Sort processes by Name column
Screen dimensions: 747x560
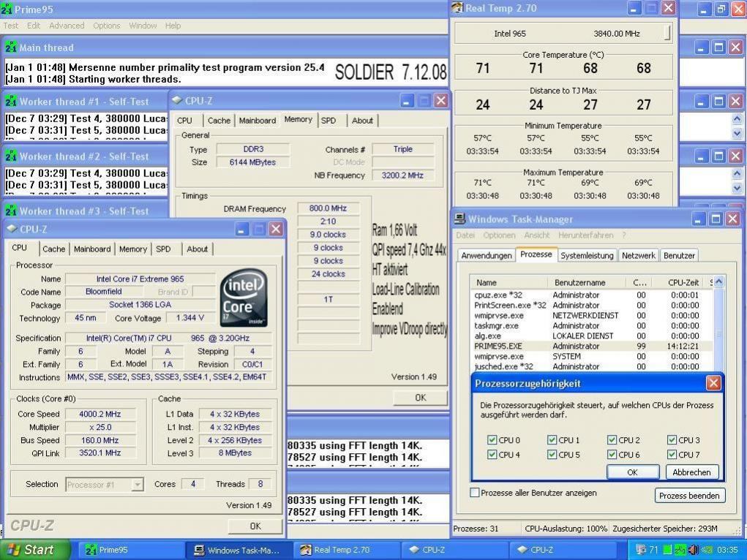coord(508,282)
